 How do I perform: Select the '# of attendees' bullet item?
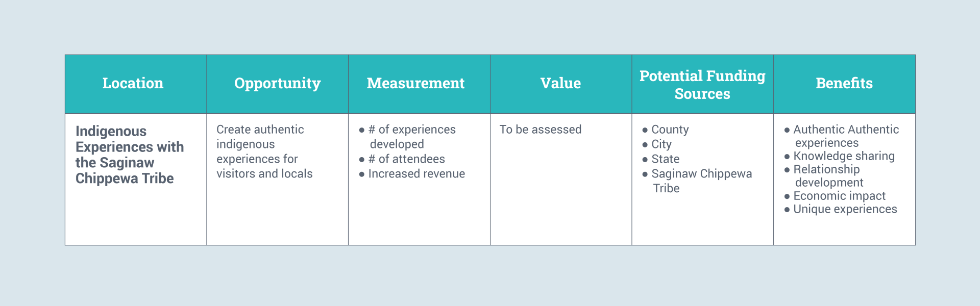(x=406, y=159)
